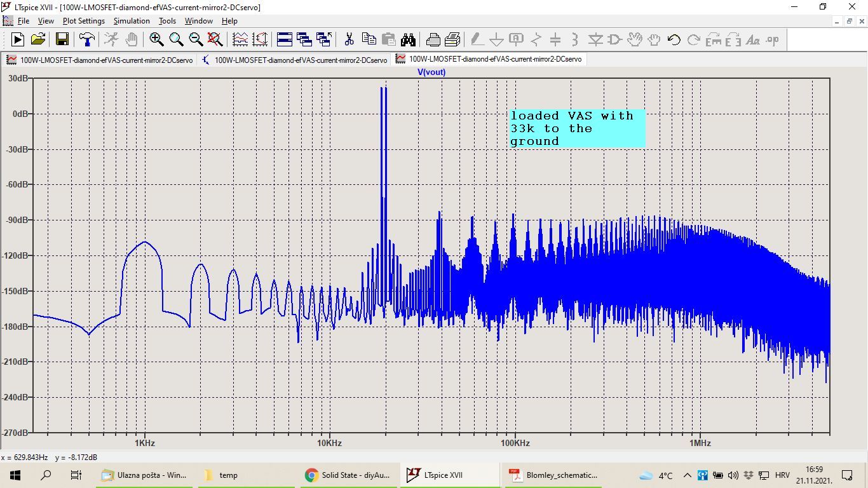
Task: Open the Plot Settings menu
Action: [83, 21]
